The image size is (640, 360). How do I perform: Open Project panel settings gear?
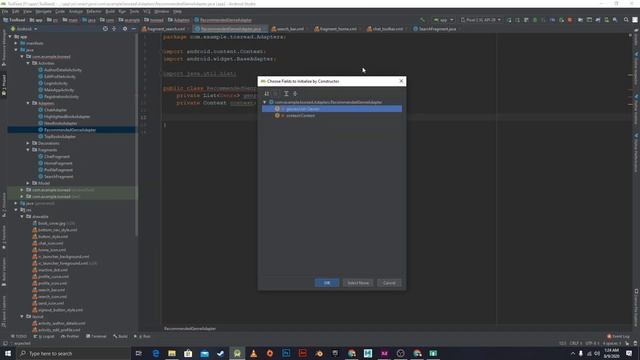point(125,29)
